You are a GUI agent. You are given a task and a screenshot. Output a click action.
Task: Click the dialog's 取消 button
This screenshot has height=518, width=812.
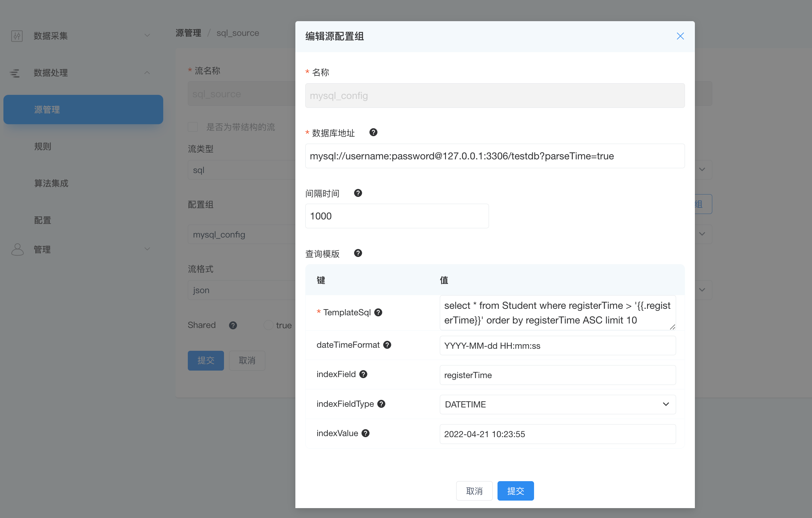tap(474, 491)
